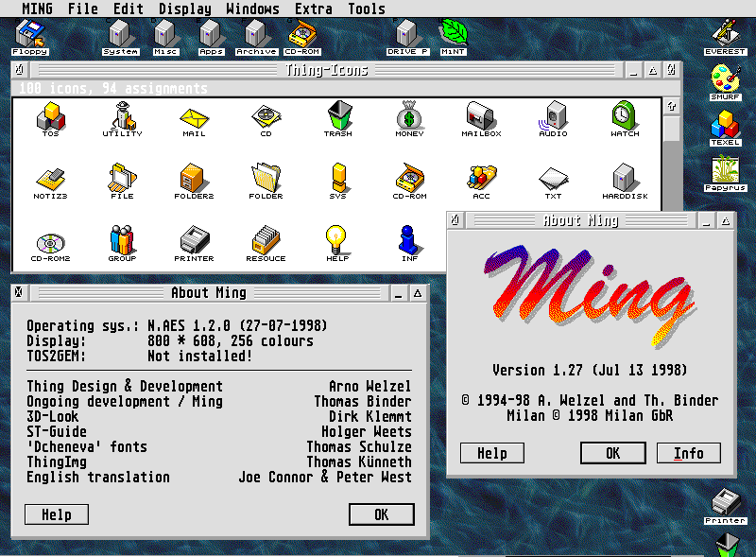Viewport: 756px width, 557px height.
Task: Click the 'Version 1.27 (Jul 13 1998)' text
Action: click(590, 370)
